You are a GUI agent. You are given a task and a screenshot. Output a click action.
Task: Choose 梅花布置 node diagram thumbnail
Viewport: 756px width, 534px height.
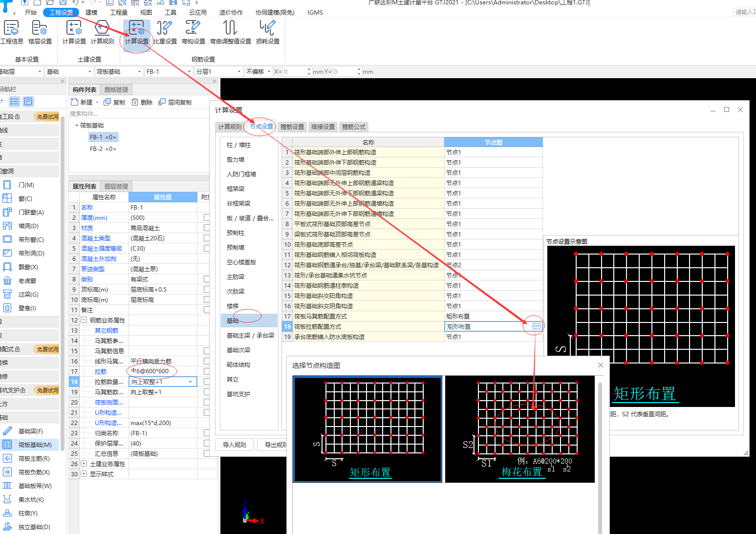520,429
